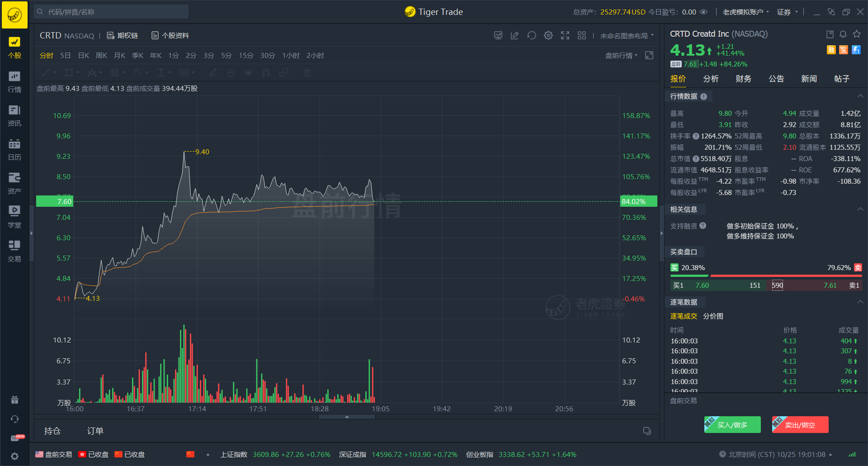Open 个股资料 stock profile

(x=170, y=35)
